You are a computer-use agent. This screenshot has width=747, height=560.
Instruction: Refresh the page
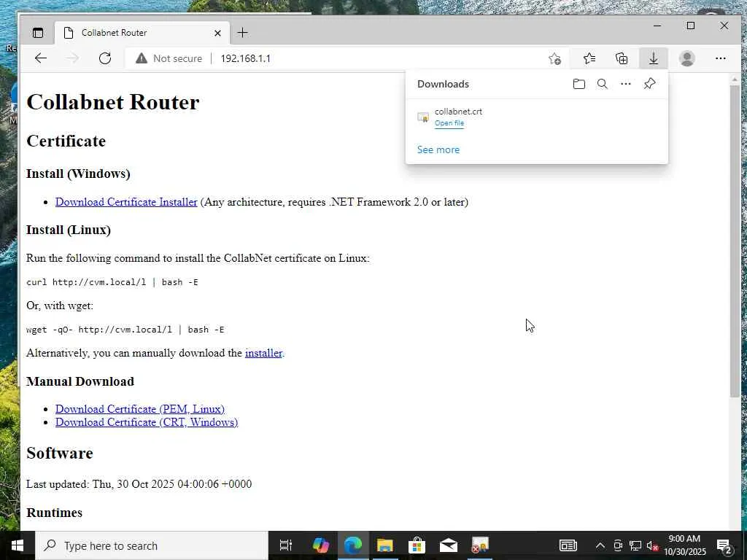click(x=105, y=58)
